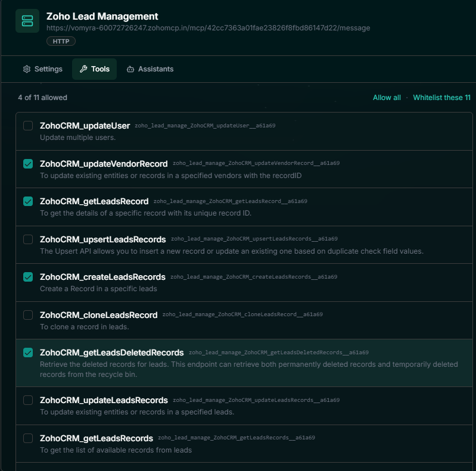Click the gear icon in Settings tab
The image size is (476, 471).
coord(27,69)
